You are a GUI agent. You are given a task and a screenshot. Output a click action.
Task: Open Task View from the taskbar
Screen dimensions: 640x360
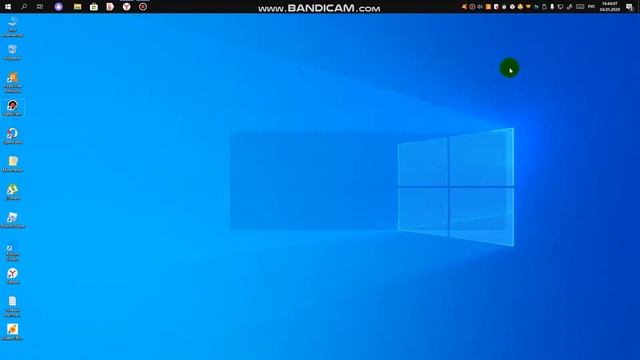[40, 7]
